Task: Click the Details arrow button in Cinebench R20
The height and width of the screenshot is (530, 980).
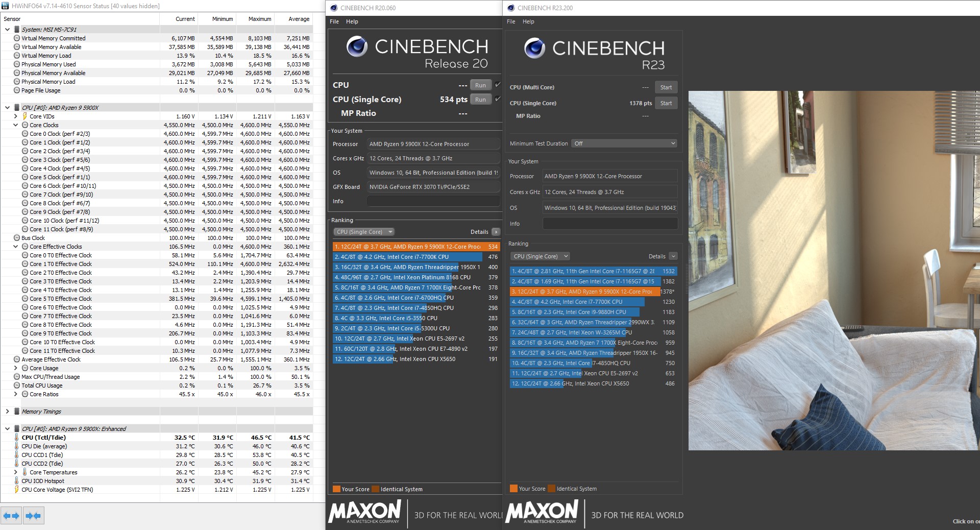Action: (x=496, y=232)
